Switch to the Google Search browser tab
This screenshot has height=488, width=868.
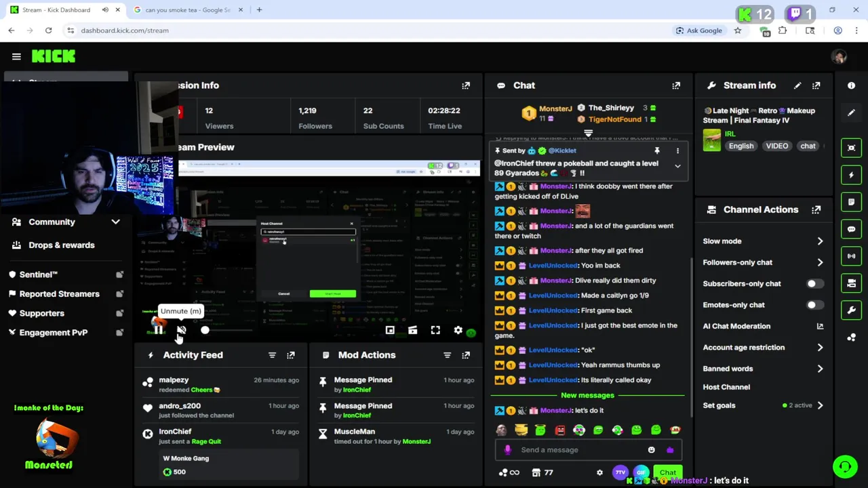click(186, 10)
